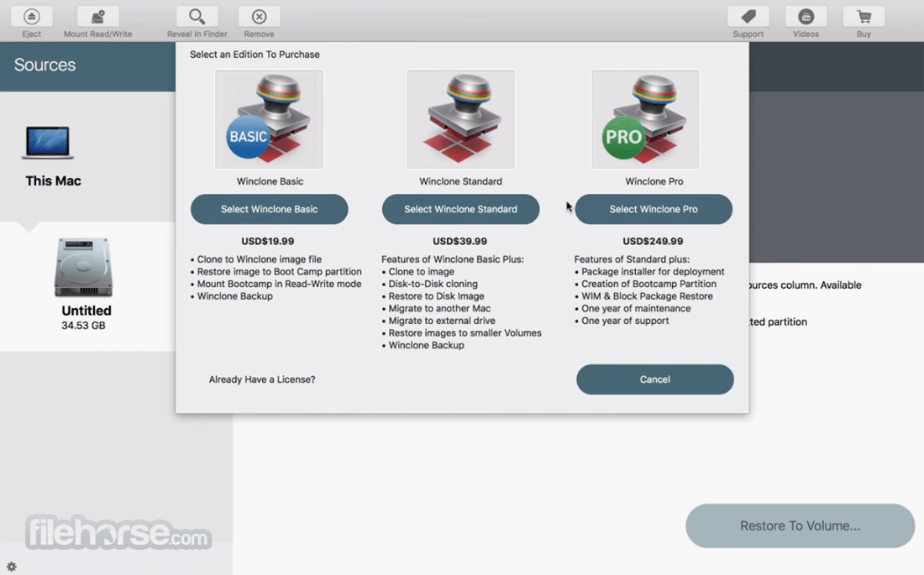
Task: Click the Winclone Standard label text
Action: (460, 181)
